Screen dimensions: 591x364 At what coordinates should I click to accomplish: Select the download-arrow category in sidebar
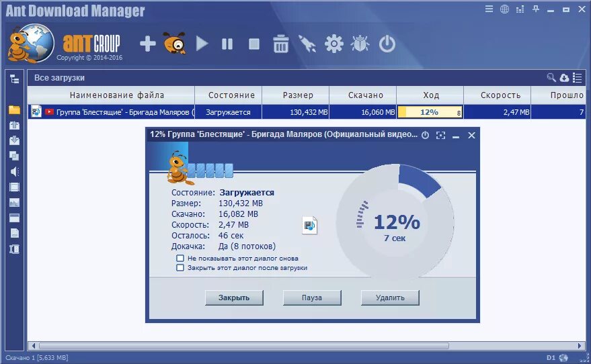(14, 140)
